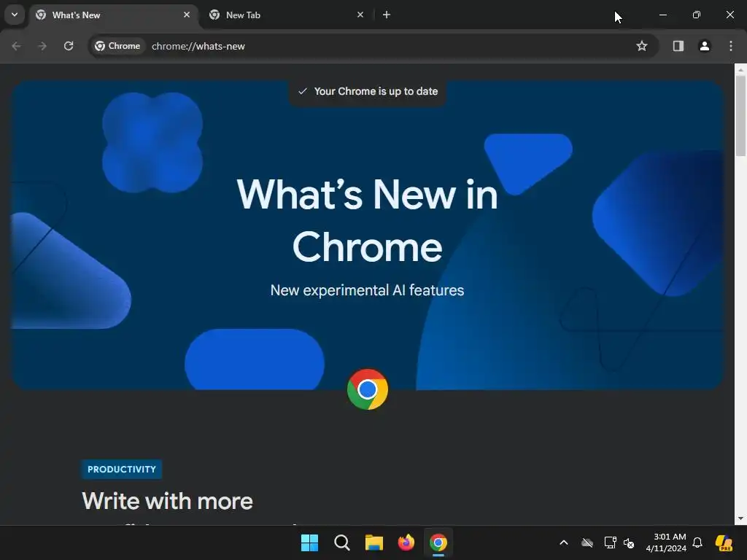Viewport: 747px width, 560px height.
Task: Go forward to next page
Action: pos(42,46)
